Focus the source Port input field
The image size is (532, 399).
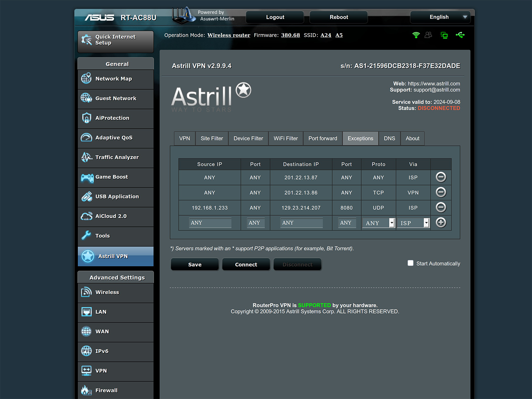255,223
